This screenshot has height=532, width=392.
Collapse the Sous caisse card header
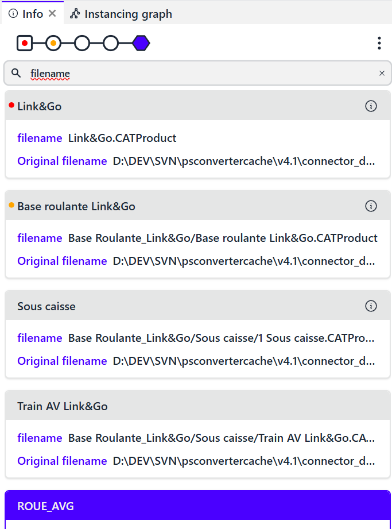tap(172, 306)
